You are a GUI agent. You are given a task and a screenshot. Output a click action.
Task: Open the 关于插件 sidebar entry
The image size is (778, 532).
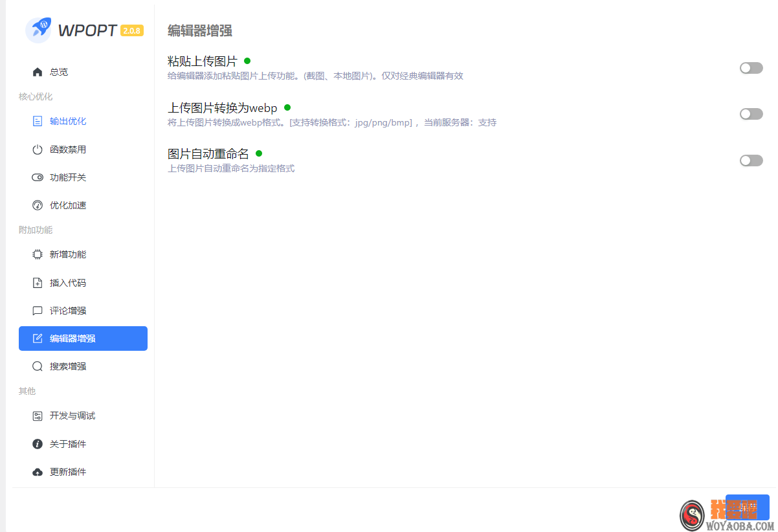[66, 443]
